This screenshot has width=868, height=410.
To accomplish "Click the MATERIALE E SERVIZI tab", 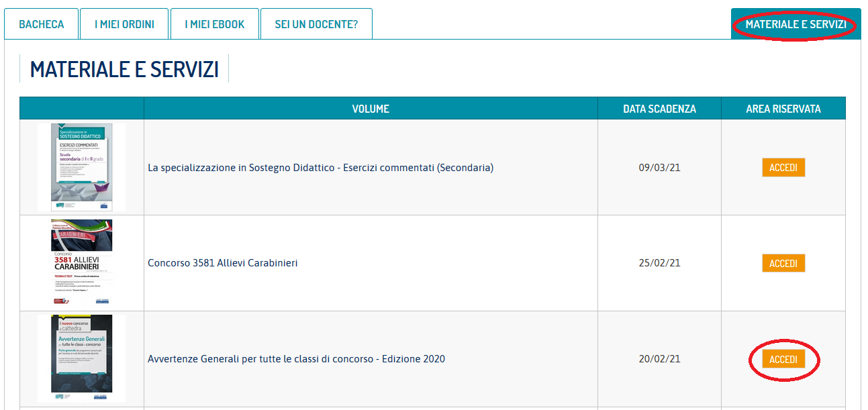I will pyautogui.click(x=795, y=24).
